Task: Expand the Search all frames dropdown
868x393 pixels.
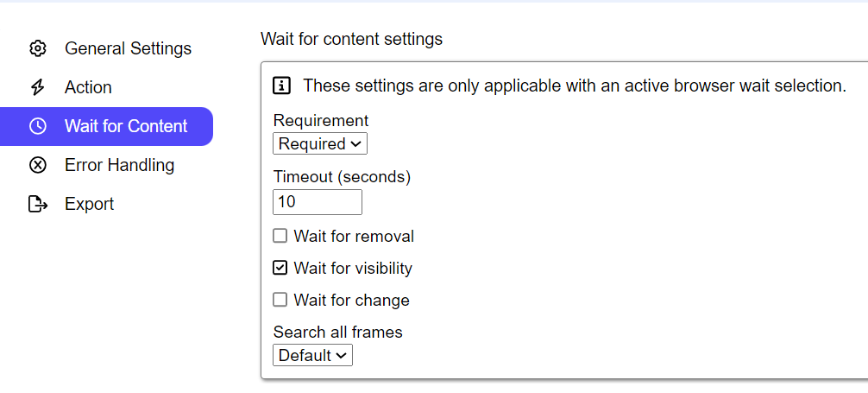Action: pyautogui.click(x=312, y=355)
